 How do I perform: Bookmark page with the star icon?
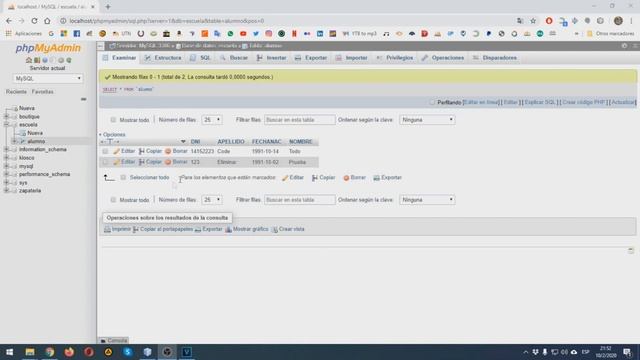point(533,21)
